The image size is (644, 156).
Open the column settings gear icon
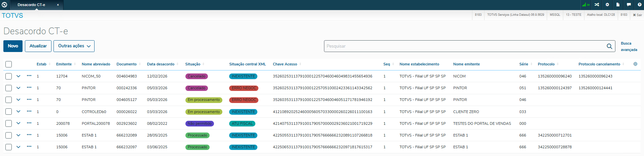tap(635, 64)
